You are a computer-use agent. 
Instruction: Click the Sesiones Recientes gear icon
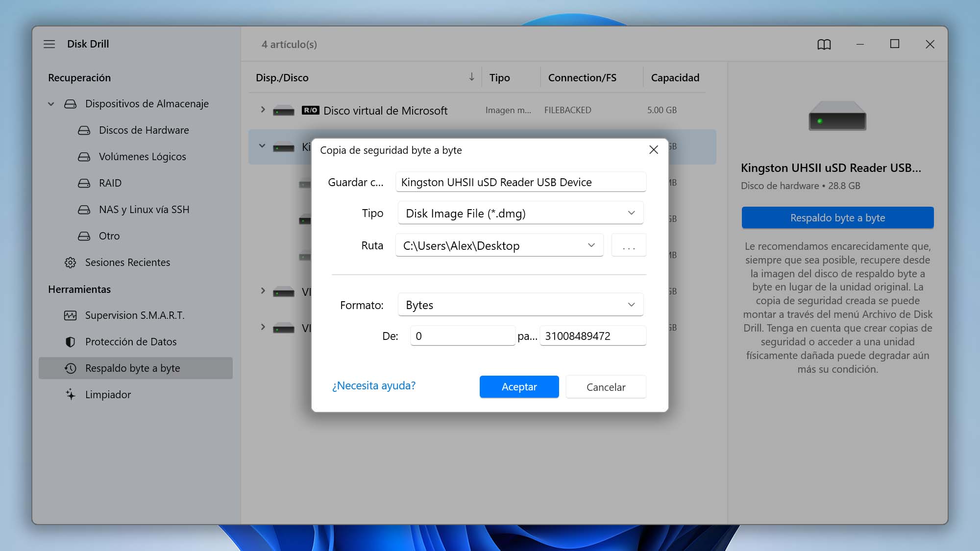click(71, 263)
